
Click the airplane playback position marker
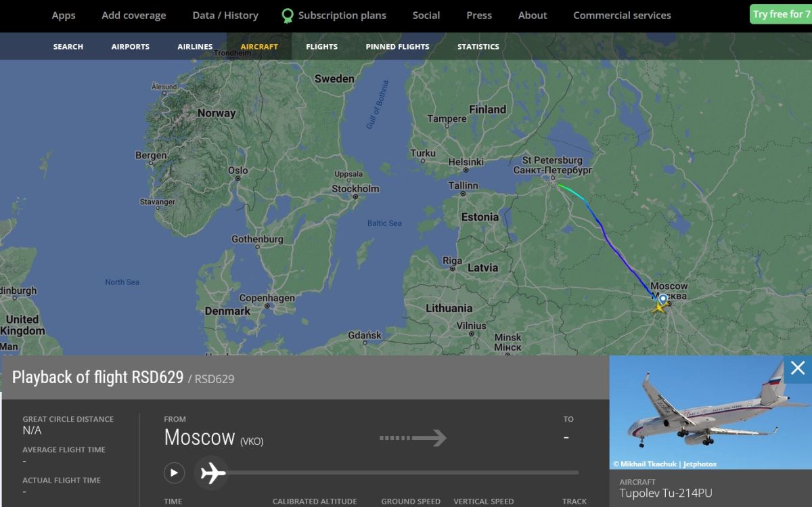pyautogui.click(x=212, y=472)
